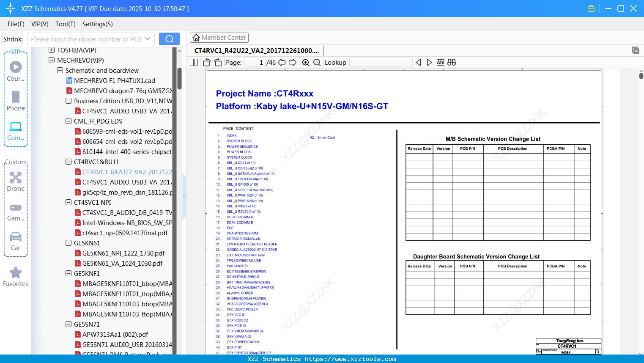This screenshot has height=363, width=644.
Task: Expand the TOSHIBA(VIP) tree node
Action: click(x=52, y=50)
